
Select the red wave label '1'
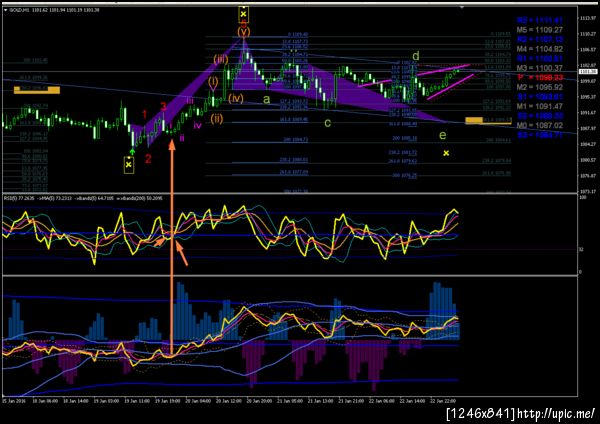[x=145, y=114]
